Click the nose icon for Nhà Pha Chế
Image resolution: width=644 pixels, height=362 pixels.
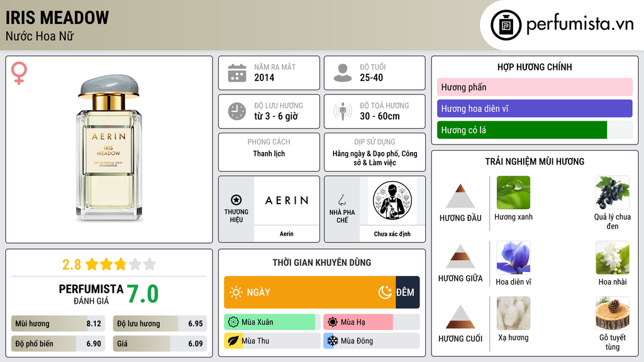(341, 200)
